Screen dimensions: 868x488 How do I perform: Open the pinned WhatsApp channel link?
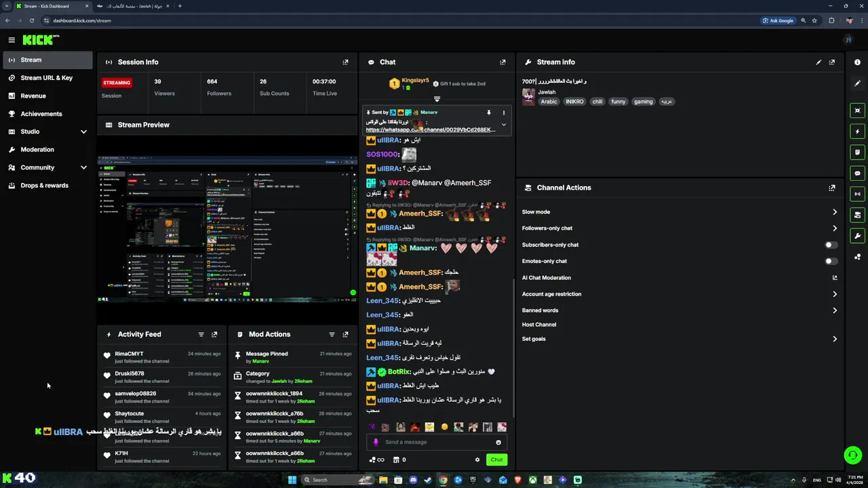(431, 129)
